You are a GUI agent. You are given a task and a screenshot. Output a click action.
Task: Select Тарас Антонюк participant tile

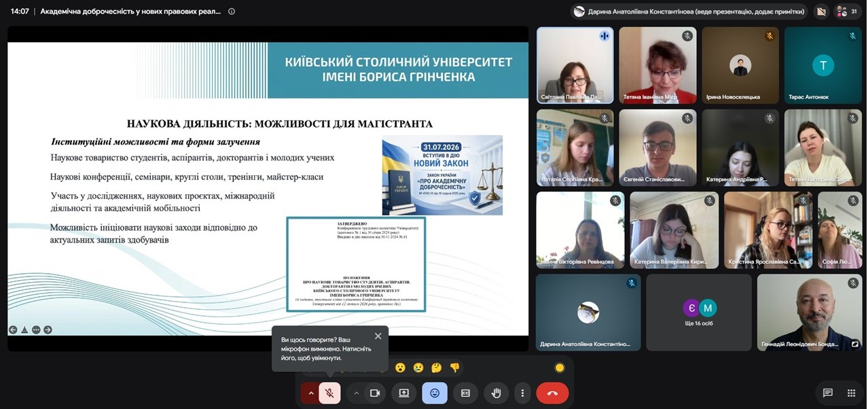coord(823,65)
